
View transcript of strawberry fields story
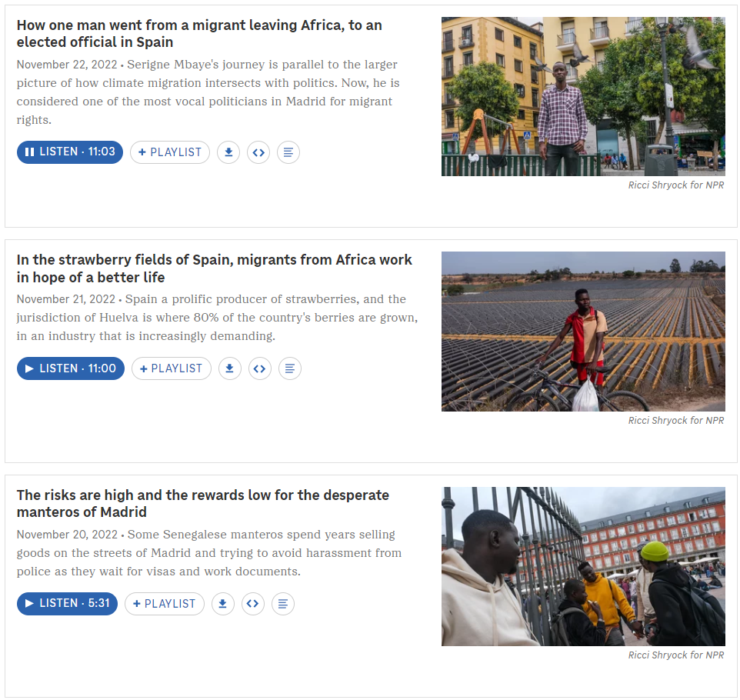[x=289, y=369]
